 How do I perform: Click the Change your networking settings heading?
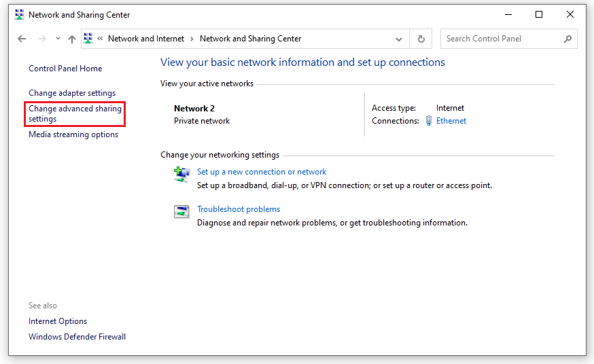coord(220,155)
